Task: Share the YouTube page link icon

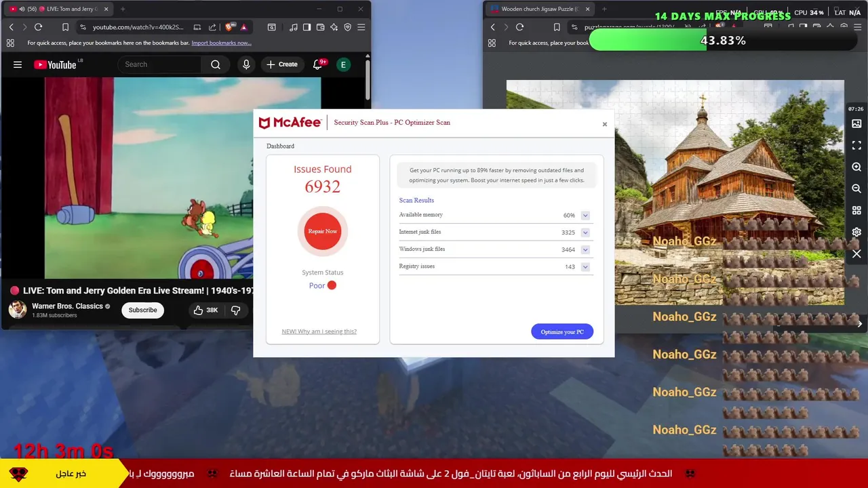Action: [212, 27]
